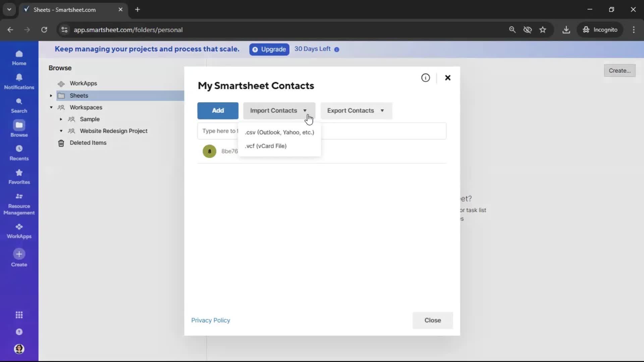The width and height of the screenshot is (644, 362).
Task: Open Home from the left sidebar
Action: [19, 58]
